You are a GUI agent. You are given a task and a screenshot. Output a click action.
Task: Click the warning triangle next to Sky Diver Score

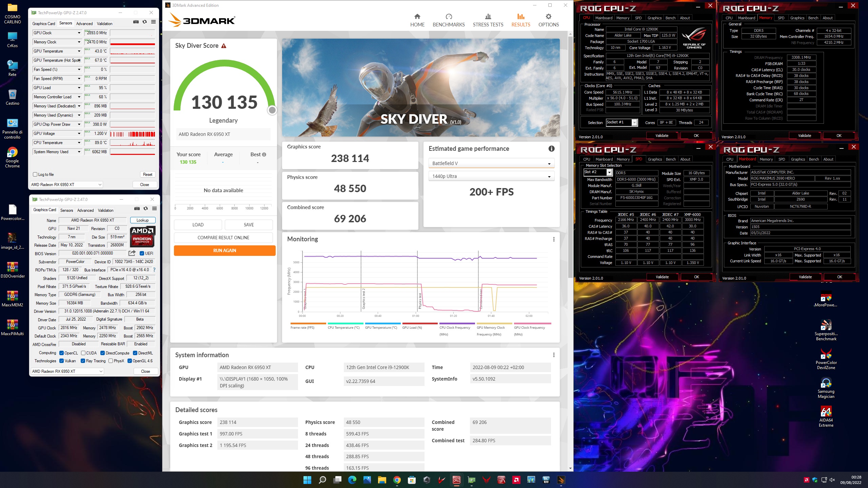click(x=224, y=46)
